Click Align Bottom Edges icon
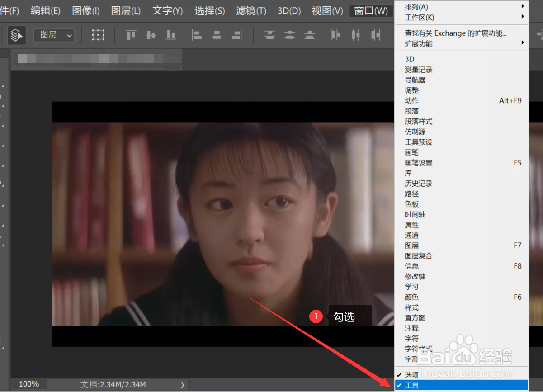Image resolution: width=543 pixels, height=392 pixels. click(x=171, y=35)
